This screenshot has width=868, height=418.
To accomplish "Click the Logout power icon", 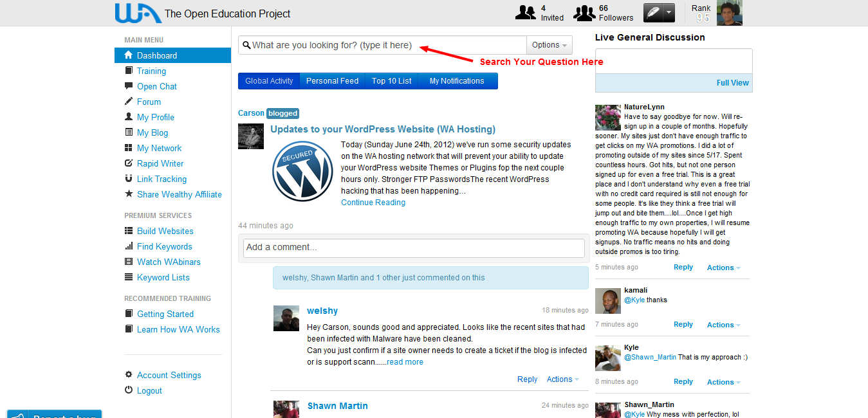I will (129, 390).
